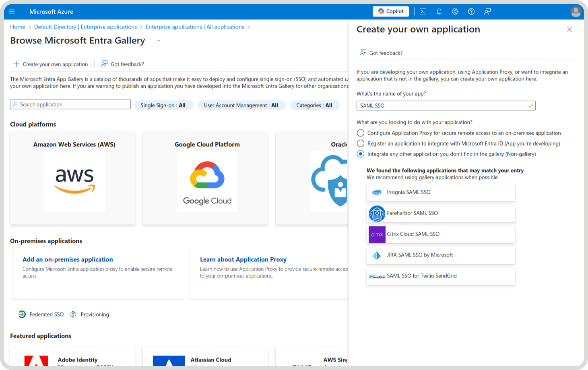The width and height of the screenshot is (588, 370).
Task: Select Register an application radio option
Action: pyautogui.click(x=361, y=144)
